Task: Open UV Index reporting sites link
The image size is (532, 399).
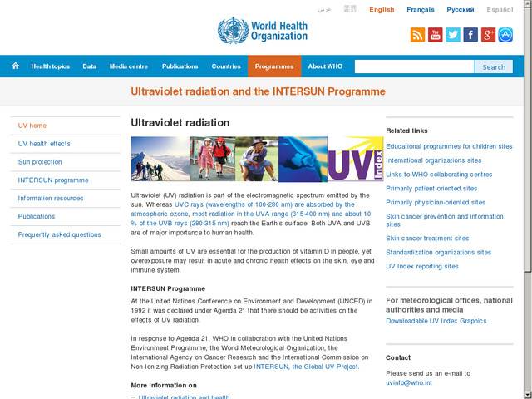Action: pos(422,267)
